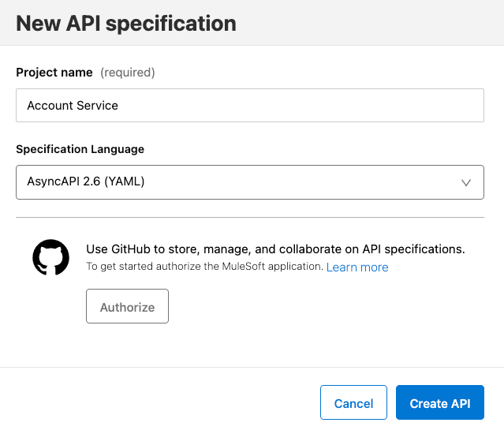Click the (required) hint text
This screenshot has width=504, height=430.
point(128,73)
